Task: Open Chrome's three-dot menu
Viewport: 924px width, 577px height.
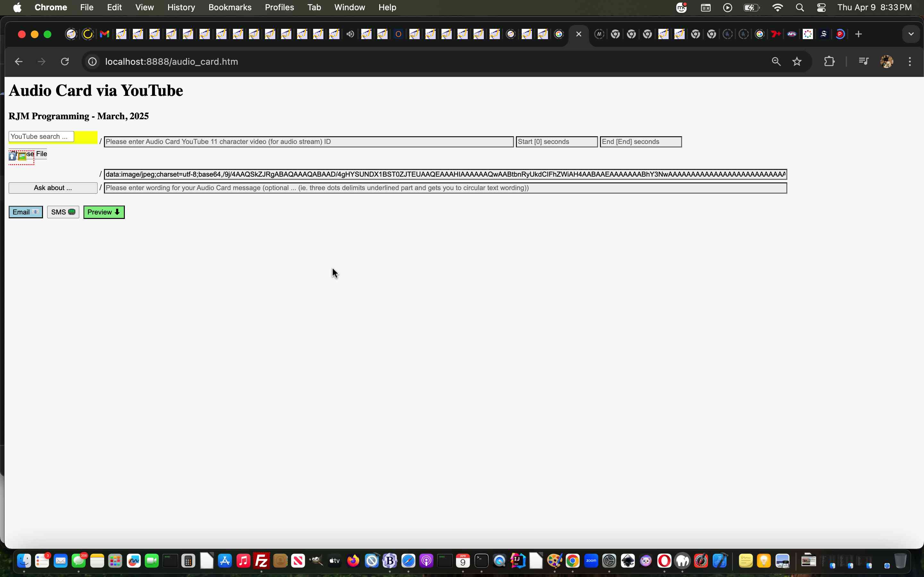Action: tap(910, 62)
